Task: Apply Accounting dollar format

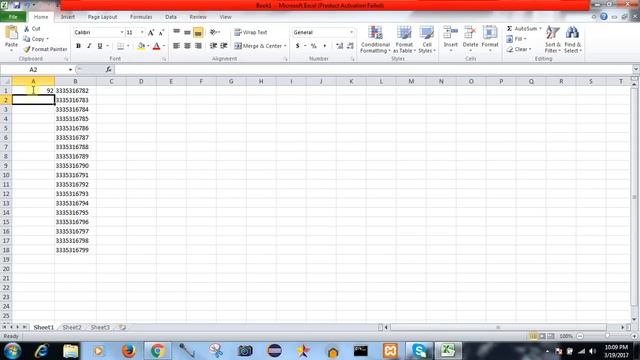Action: pyautogui.click(x=298, y=46)
